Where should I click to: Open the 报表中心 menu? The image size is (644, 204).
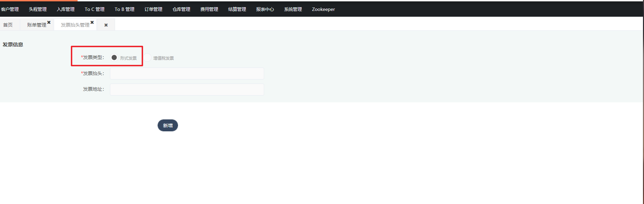click(265, 9)
